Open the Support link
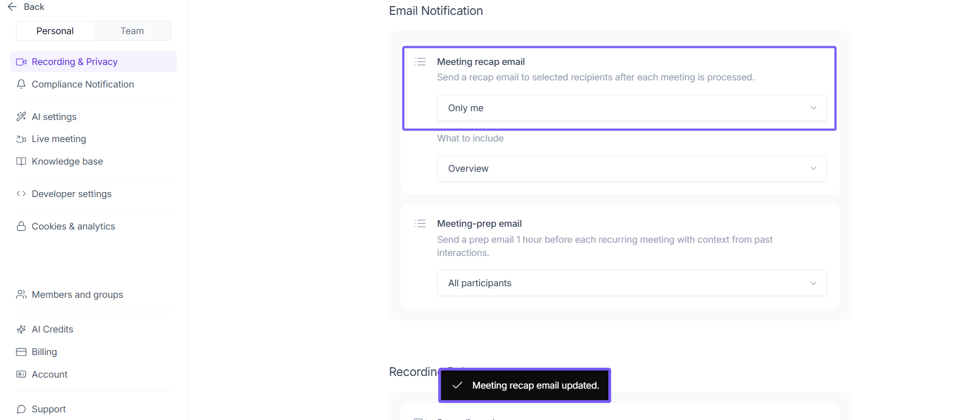 (x=48, y=409)
